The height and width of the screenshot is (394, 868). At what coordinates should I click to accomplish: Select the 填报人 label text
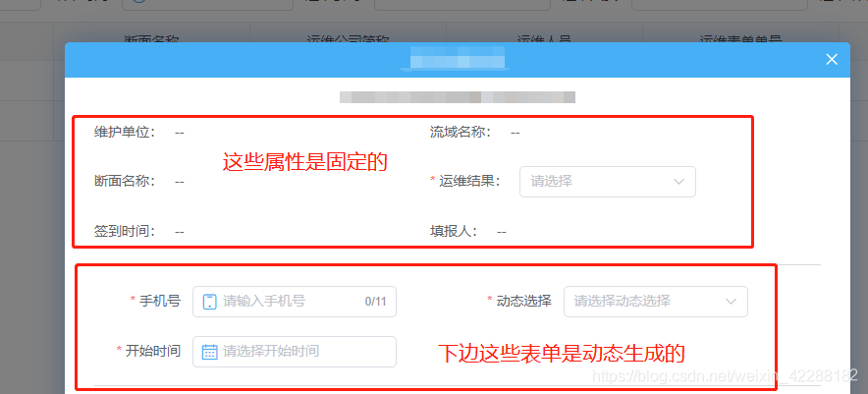454,231
